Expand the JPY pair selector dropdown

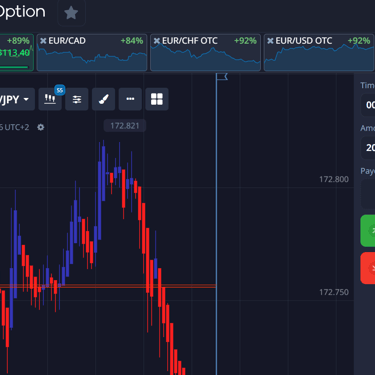point(17,99)
